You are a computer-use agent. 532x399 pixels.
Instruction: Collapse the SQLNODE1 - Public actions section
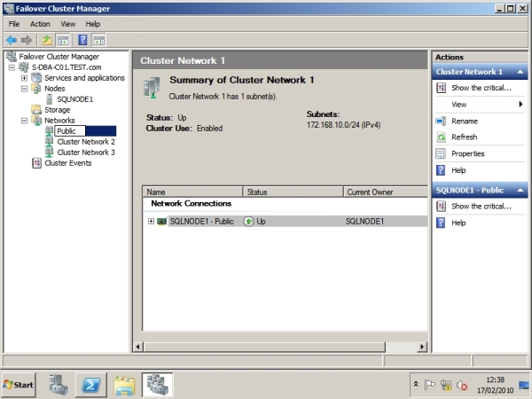(x=520, y=191)
